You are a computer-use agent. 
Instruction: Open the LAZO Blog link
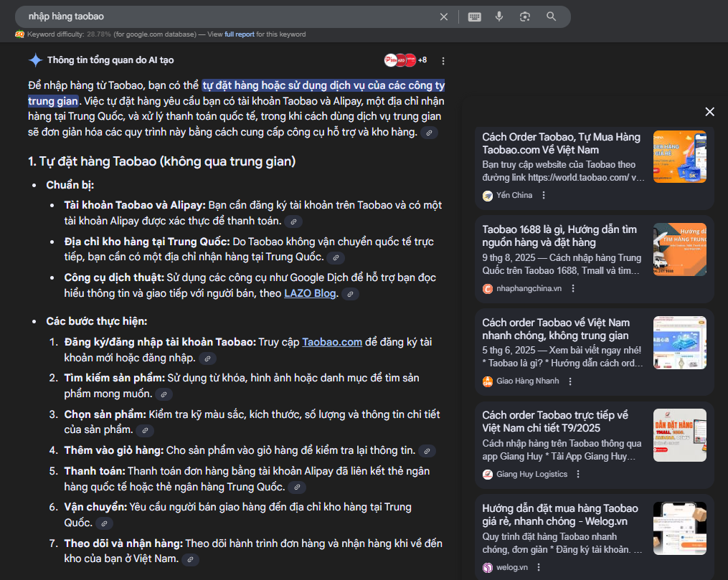pyautogui.click(x=310, y=293)
